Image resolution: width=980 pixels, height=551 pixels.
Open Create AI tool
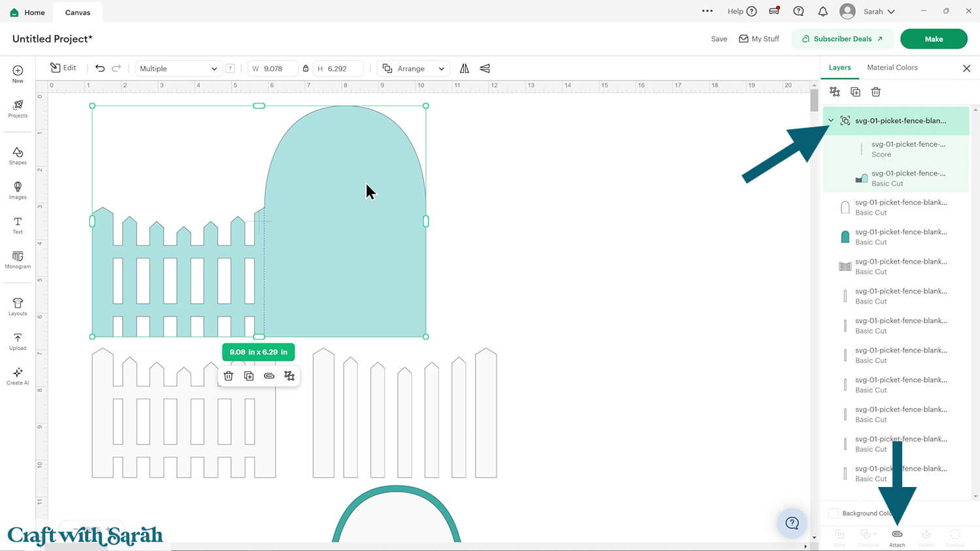click(x=18, y=375)
